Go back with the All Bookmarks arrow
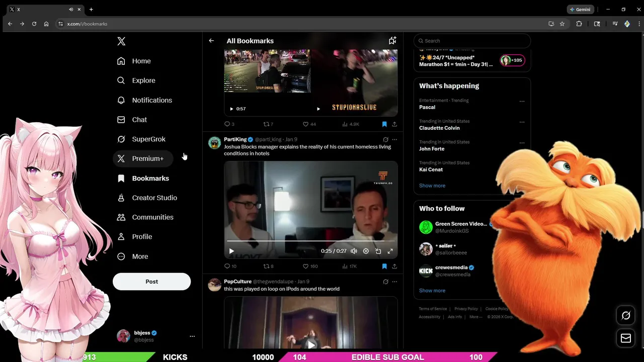The width and height of the screenshot is (644, 362). pyautogui.click(x=211, y=41)
